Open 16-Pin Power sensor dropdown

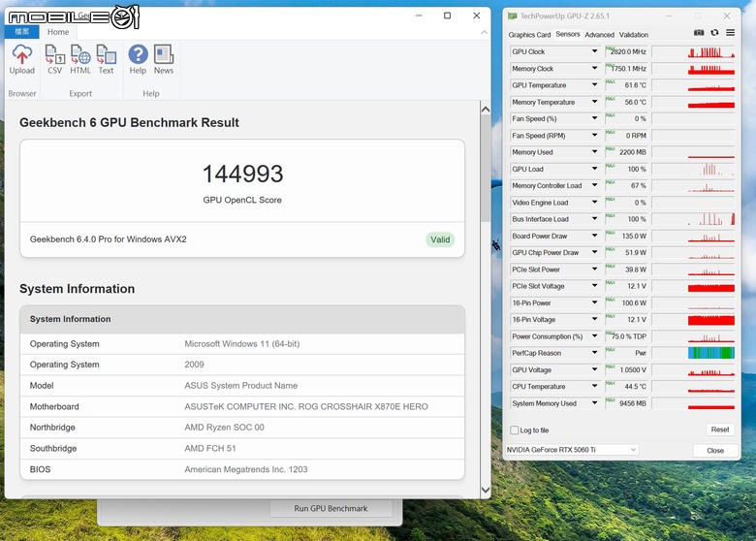(594, 302)
